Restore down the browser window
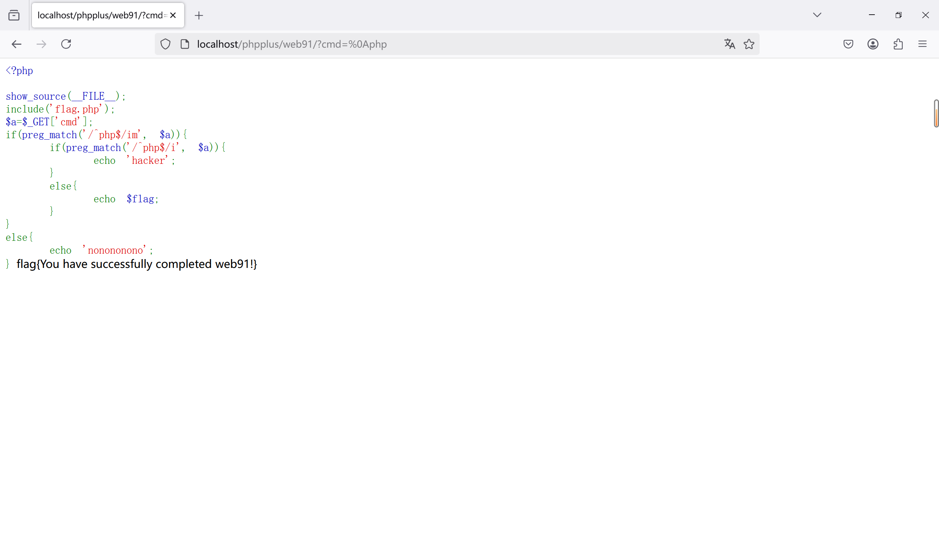939x560 pixels. (x=898, y=15)
